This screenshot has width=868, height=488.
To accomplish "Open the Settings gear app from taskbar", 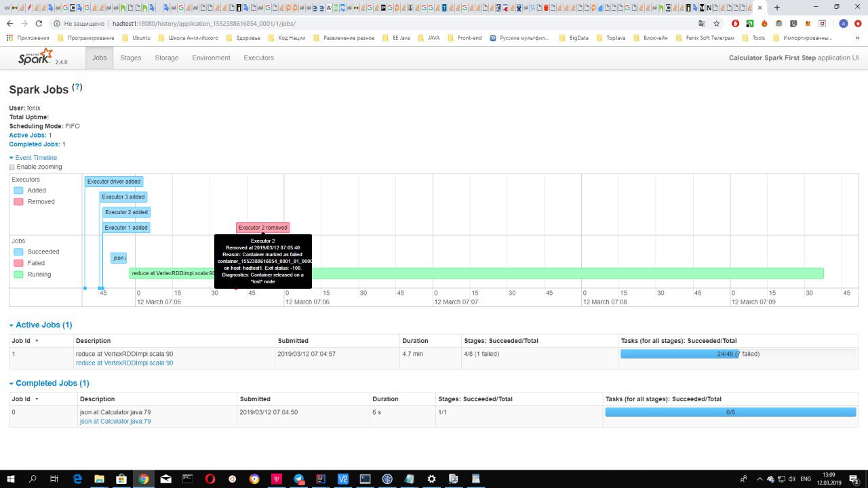I will pyautogui.click(x=432, y=479).
